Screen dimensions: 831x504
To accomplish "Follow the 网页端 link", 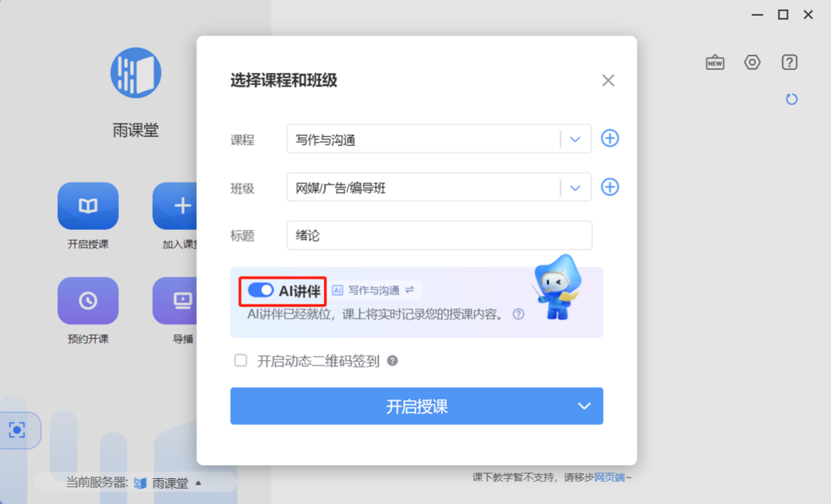I will pos(609,477).
